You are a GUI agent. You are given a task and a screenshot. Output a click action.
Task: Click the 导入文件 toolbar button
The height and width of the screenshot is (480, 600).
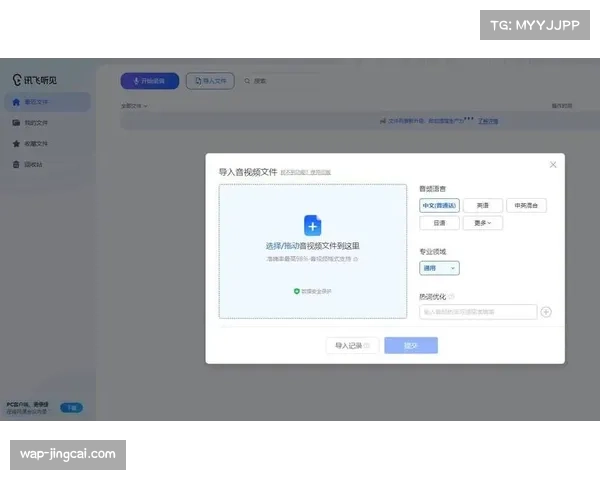point(210,81)
